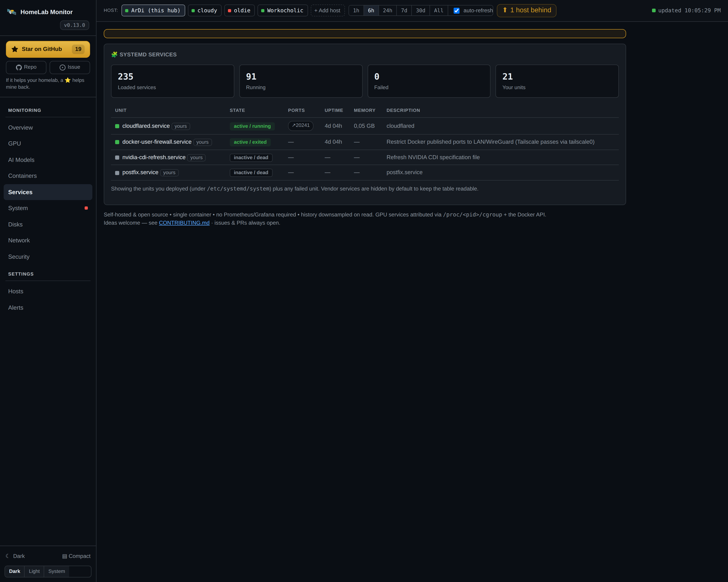728x582 pixels.
Task: Open Alerts settings
Action: 48,308
